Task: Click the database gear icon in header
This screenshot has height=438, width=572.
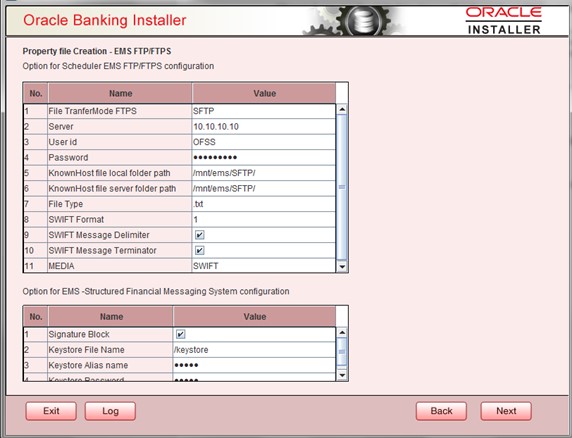Action: click(x=363, y=21)
